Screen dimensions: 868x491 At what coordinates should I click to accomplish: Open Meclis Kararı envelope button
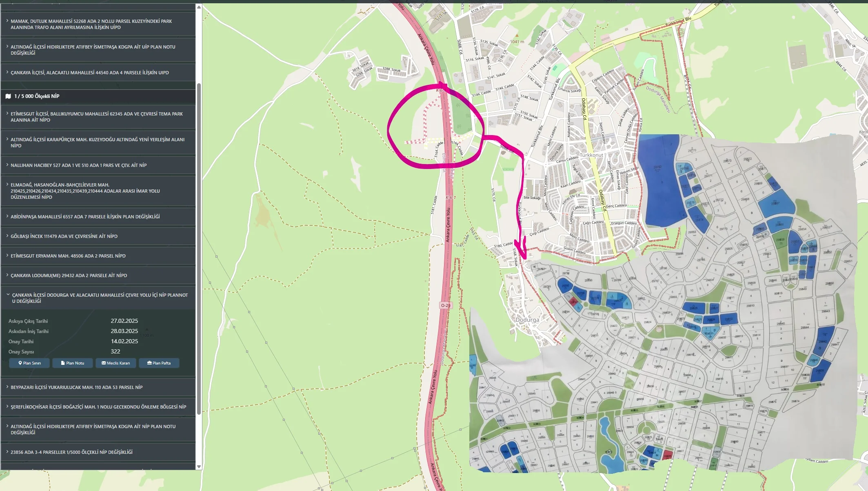[x=116, y=363]
